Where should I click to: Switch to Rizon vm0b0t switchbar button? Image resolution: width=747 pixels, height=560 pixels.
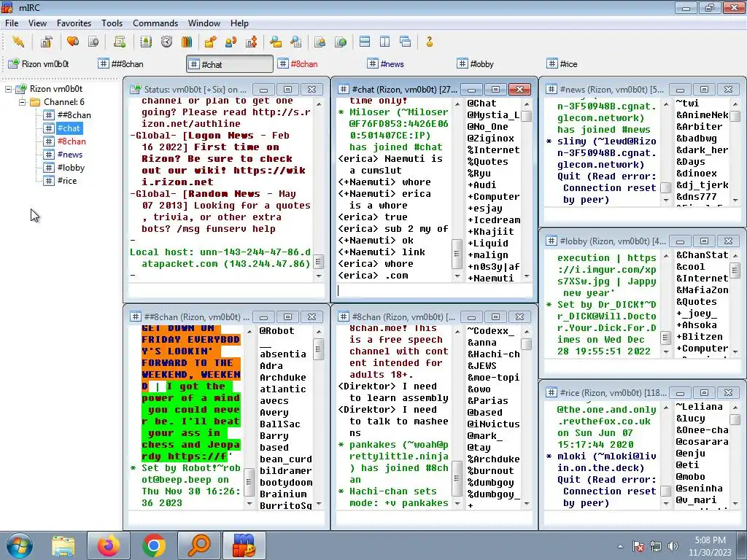pyautogui.click(x=47, y=64)
